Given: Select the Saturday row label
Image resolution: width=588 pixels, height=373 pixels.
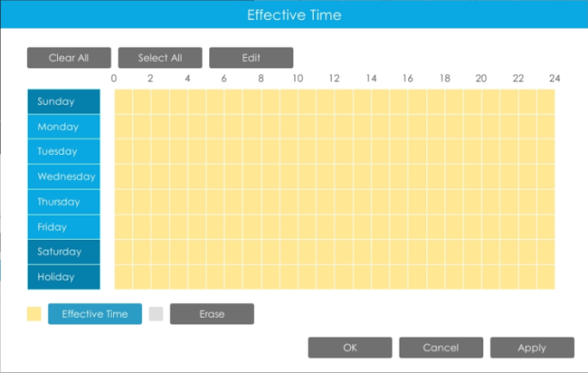Looking at the screenshot, I should point(64,252).
